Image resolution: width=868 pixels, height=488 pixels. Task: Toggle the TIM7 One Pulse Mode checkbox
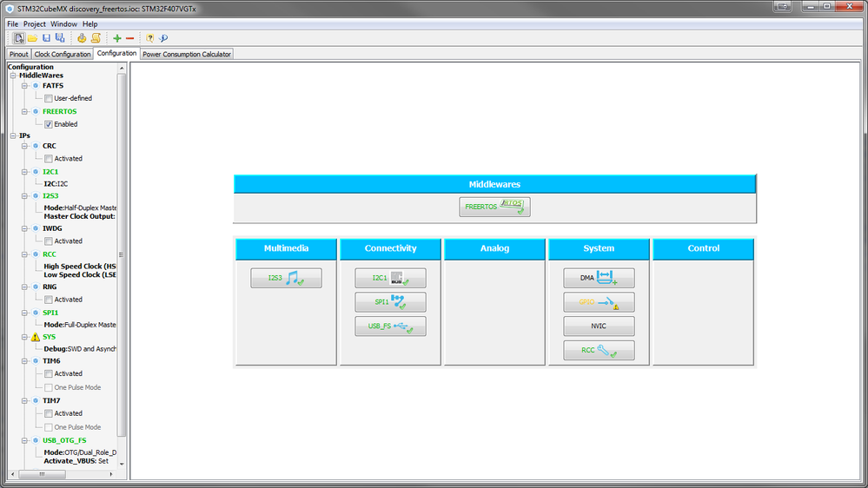tap(49, 428)
